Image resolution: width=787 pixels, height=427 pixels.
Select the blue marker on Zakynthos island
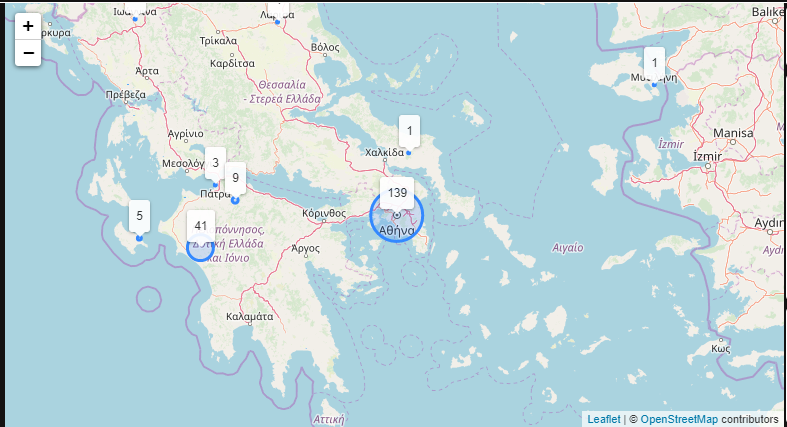pos(140,238)
